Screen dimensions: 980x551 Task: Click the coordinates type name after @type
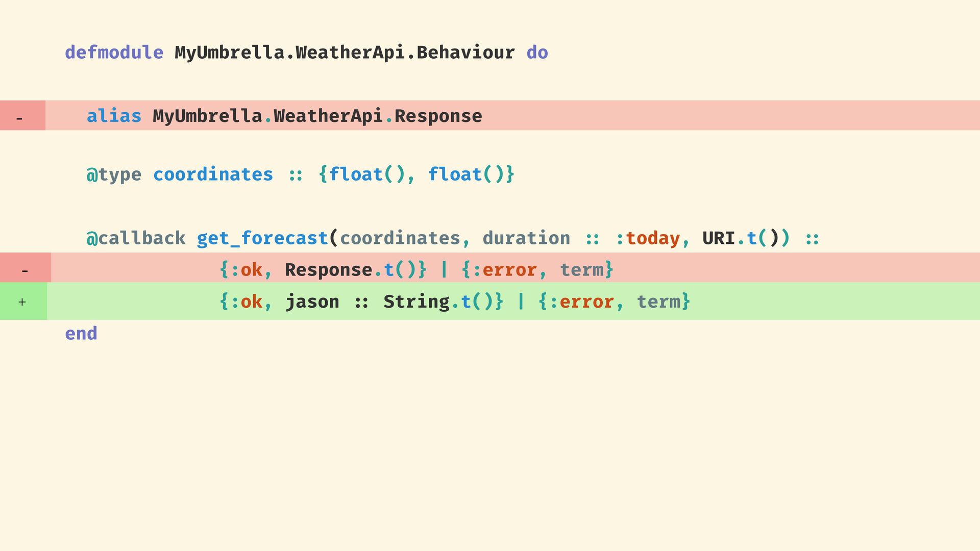point(213,174)
